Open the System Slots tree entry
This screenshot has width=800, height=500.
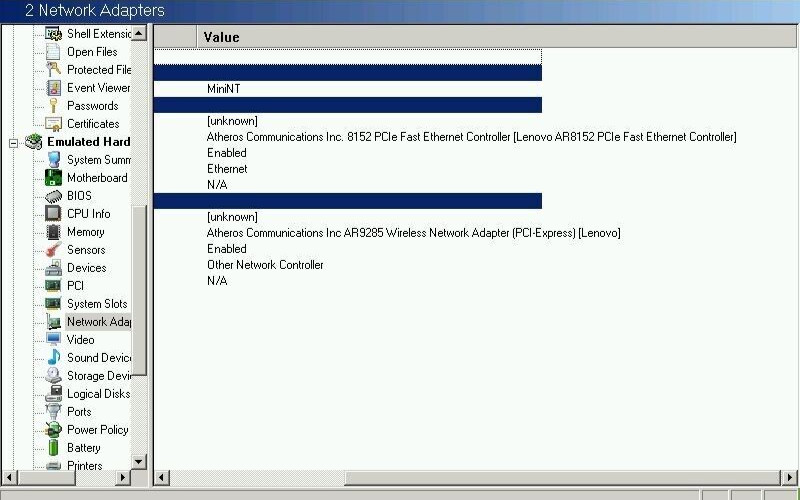[x=97, y=304]
